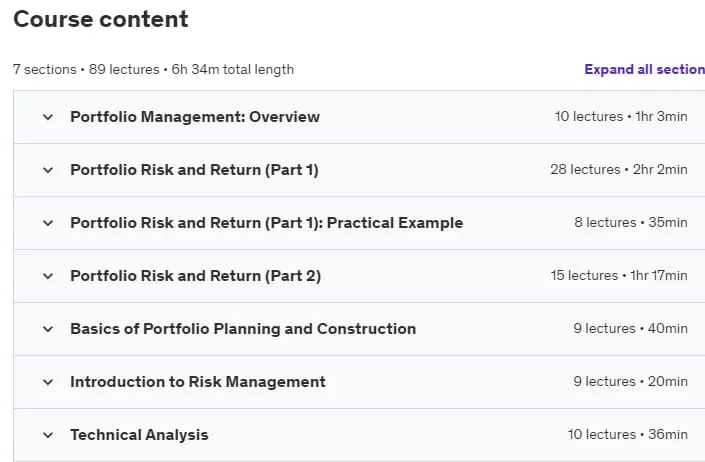Click the 10 lectures 1hr 3min label
705x462 pixels.
click(621, 116)
